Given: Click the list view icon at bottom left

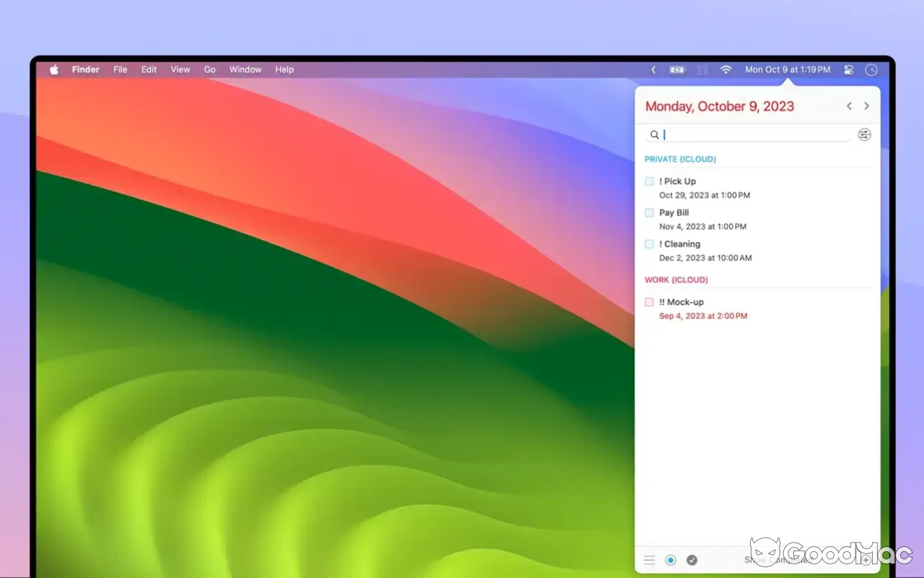Looking at the screenshot, I should (x=649, y=559).
